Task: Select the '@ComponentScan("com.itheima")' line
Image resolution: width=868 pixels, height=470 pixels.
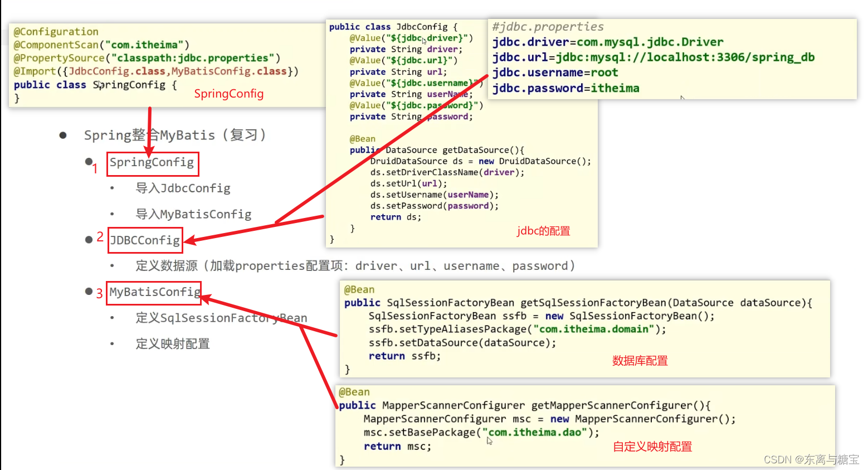Action: click(101, 45)
